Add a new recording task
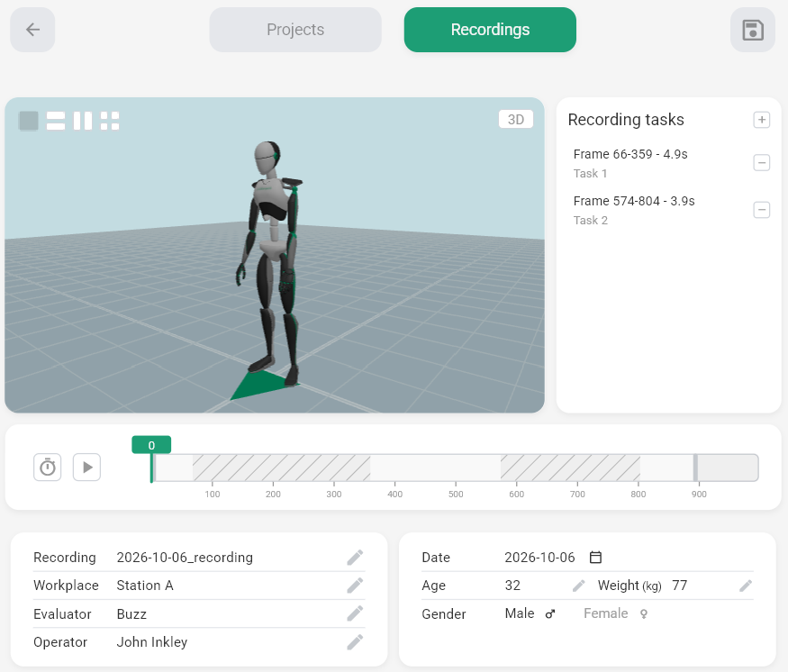The width and height of the screenshot is (788, 672). pyautogui.click(x=761, y=120)
